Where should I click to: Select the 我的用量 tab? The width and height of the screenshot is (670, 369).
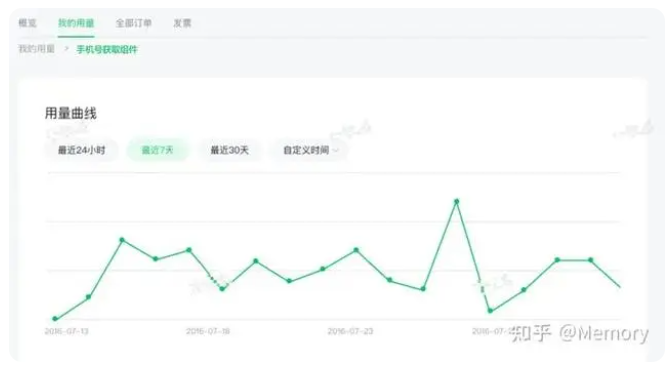(x=76, y=23)
